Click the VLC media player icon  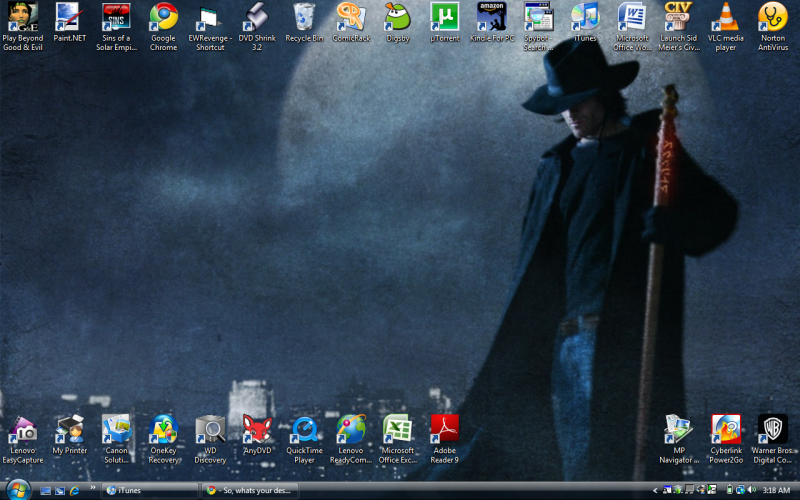[727, 18]
